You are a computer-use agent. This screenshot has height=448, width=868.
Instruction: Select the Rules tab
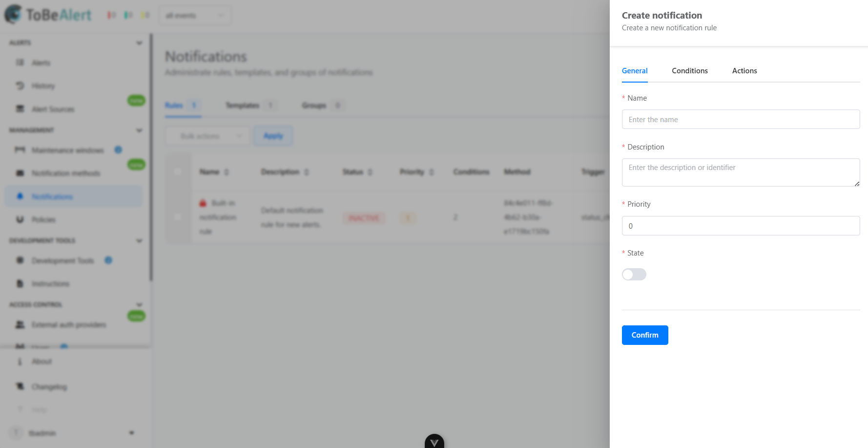click(x=183, y=105)
